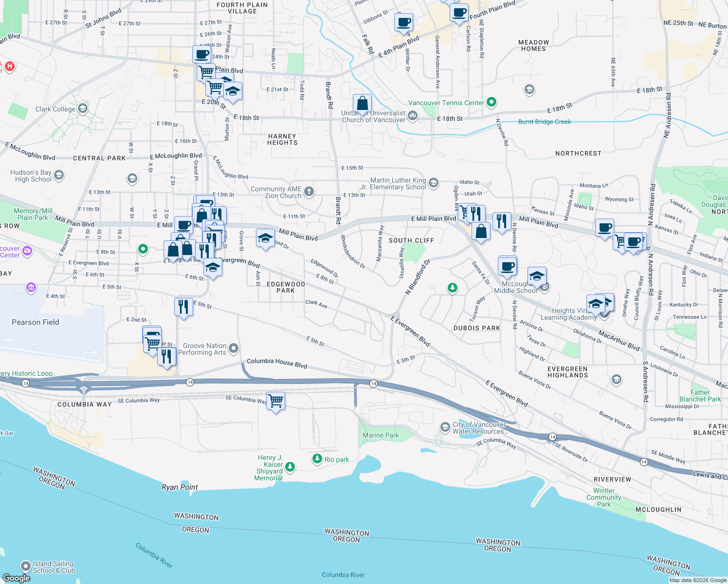Click the graduation cap icon at Heights Virtual Learning Academy
This screenshot has height=584, width=728.
pos(596,303)
